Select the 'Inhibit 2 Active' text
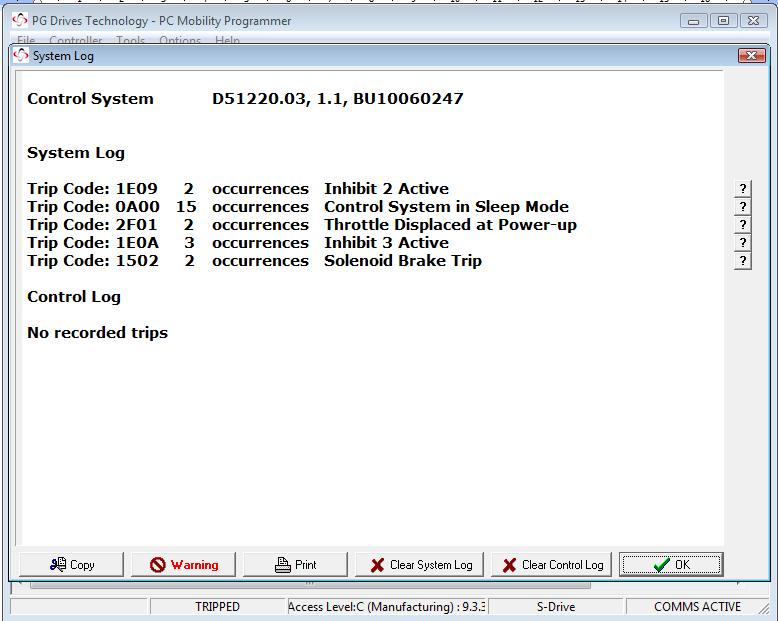Viewport: 778px width, 621px height. coord(386,189)
